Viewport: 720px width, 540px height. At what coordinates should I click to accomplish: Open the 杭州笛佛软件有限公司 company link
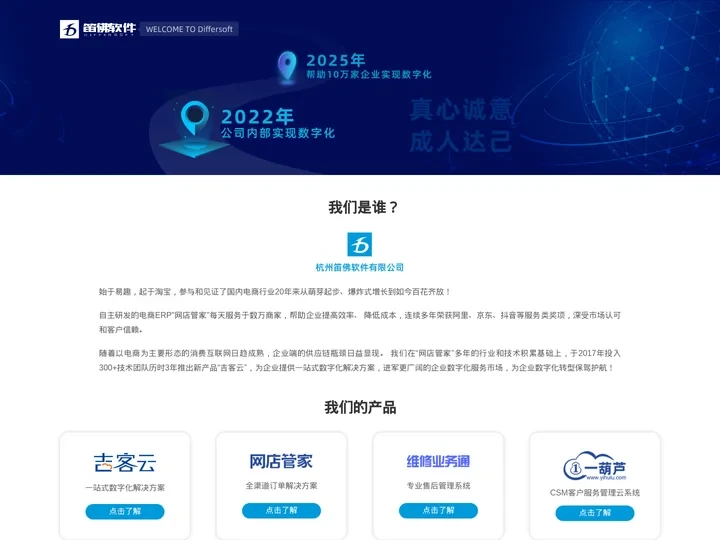tap(360, 267)
